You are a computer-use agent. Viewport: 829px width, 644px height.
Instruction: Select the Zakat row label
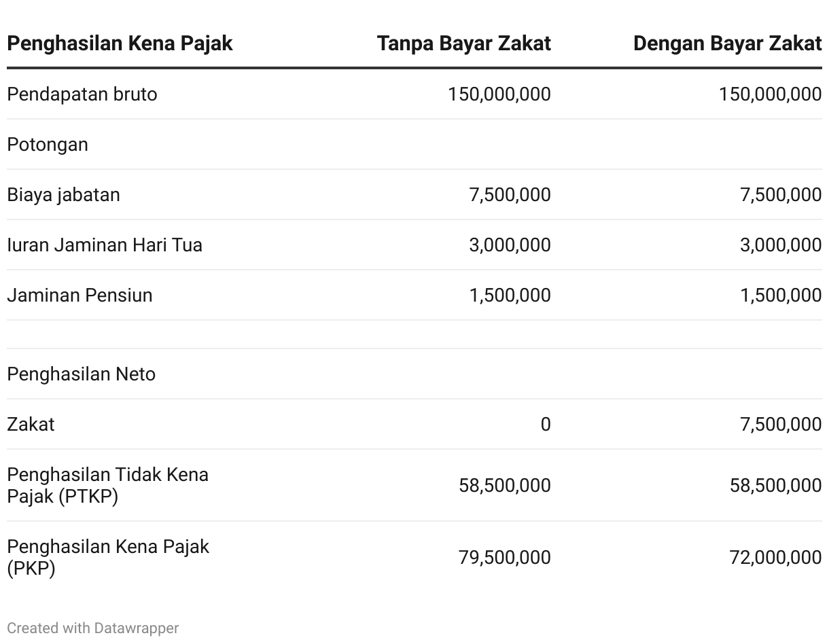pyautogui.click(x=31, y=424)
